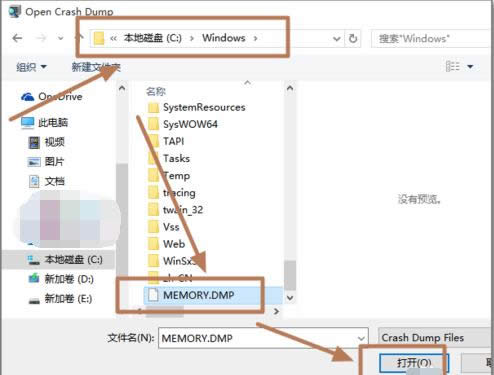Image resolution: width=494 pixels, height=375 pixels.
Task: Select the 图片 folder in sidebar
Action: tap(46, 162)
